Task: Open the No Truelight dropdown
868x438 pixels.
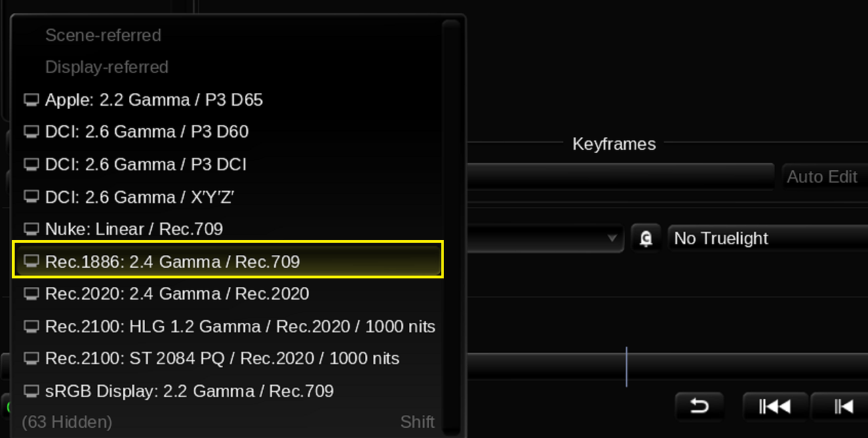Action: point(768,238)
